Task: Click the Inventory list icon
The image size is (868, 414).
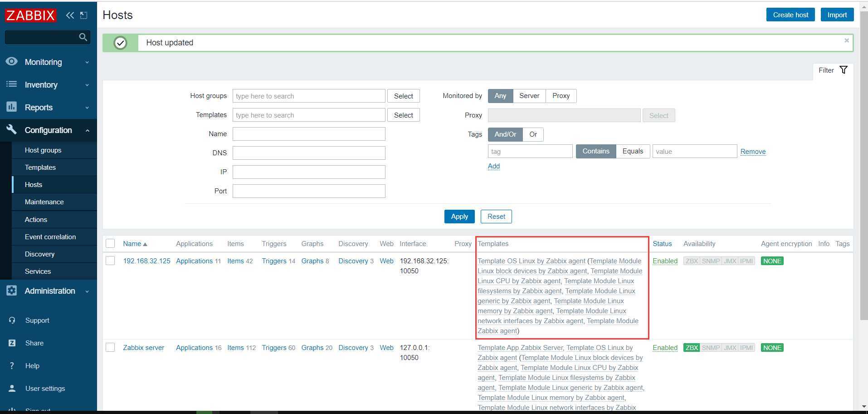Action: coord(12,84)
